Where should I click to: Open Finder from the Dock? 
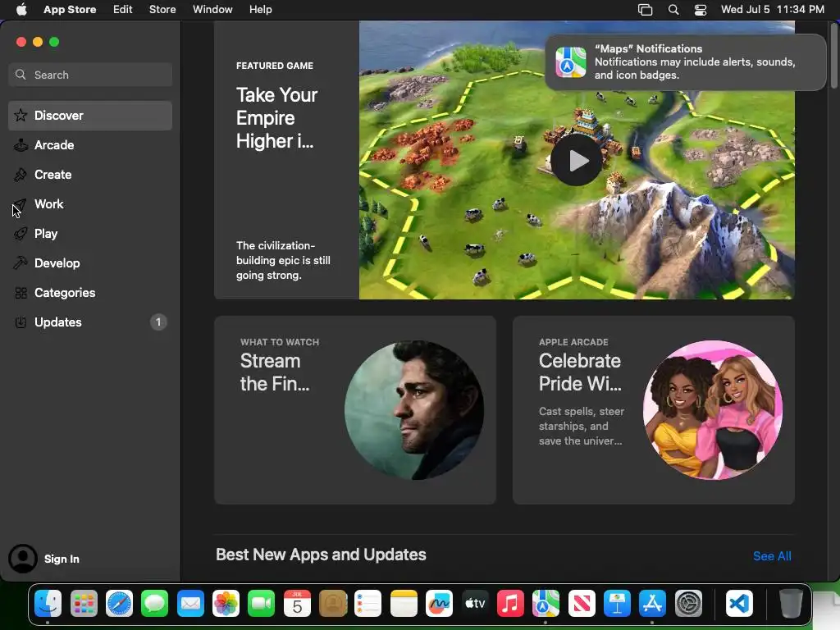48,604
